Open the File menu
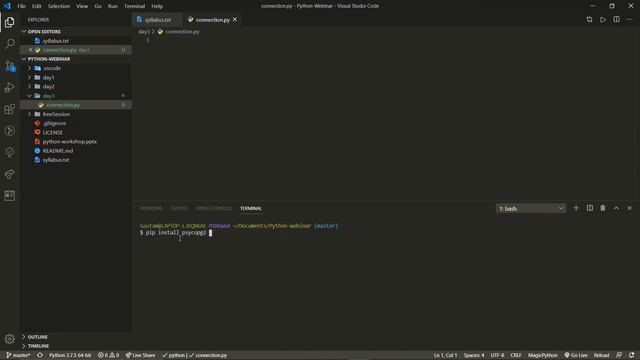Image resolution: width=640 pixels, height=360 pixels. 21,6
